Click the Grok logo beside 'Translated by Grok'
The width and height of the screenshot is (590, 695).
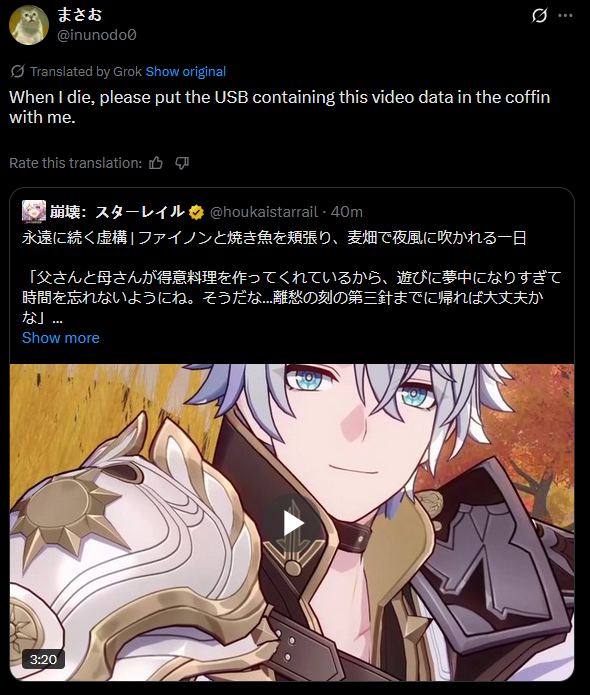[17, 71]
